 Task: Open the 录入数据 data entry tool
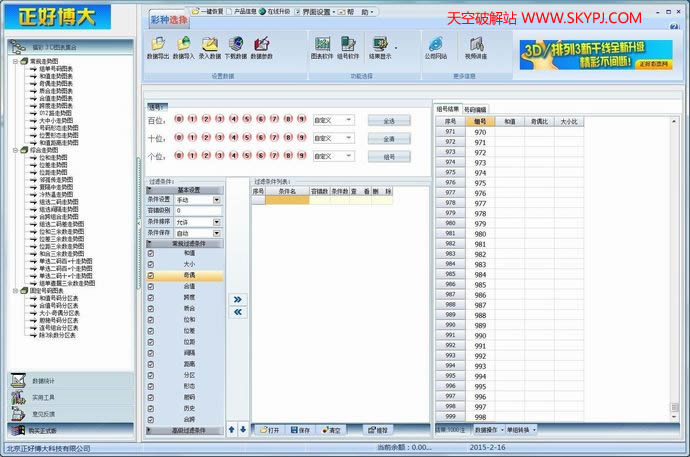coord(211,45)
